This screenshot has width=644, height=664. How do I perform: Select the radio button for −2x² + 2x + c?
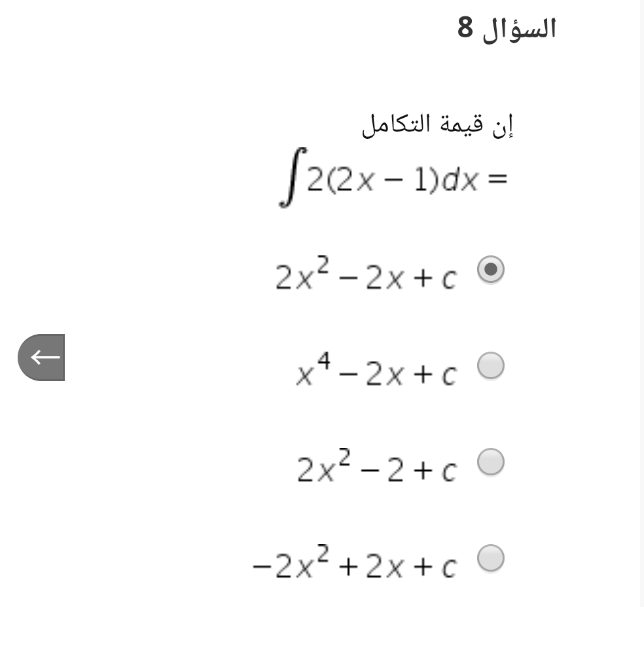point(490,558)
